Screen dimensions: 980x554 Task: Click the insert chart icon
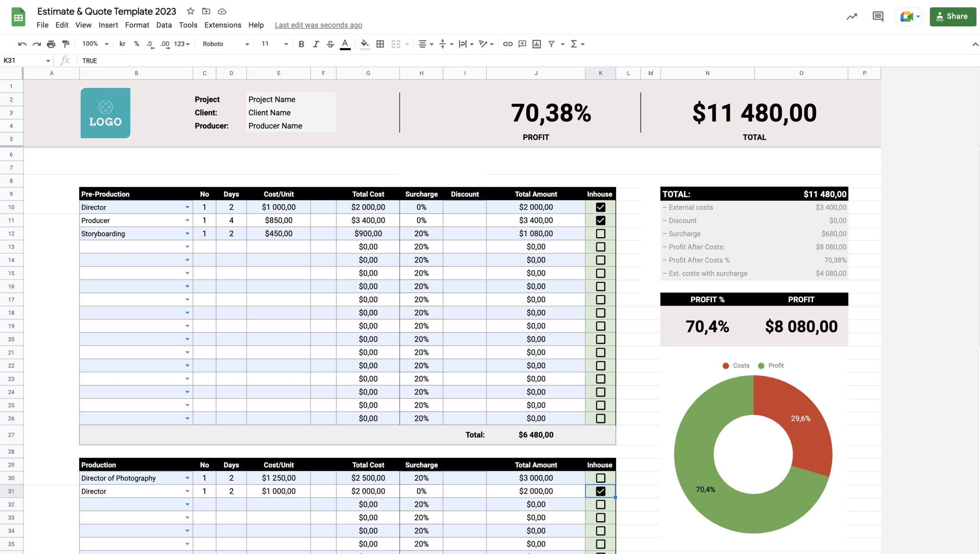coord(537,44)
